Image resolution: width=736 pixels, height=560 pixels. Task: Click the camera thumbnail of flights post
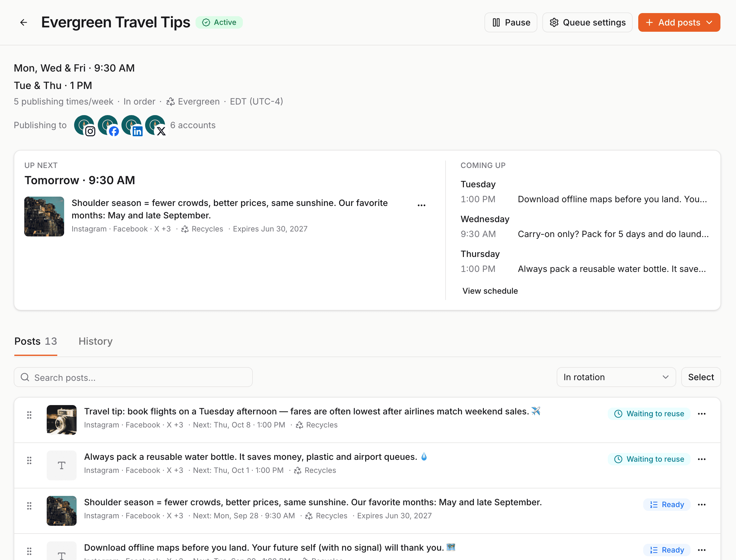[61, 420]
